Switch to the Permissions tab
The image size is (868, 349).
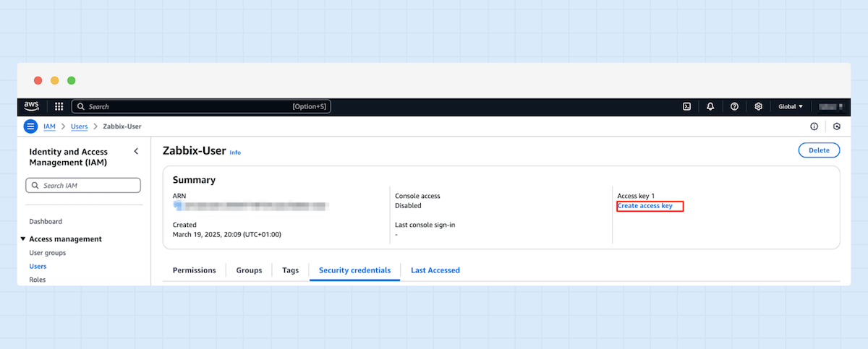pos(195,270)
